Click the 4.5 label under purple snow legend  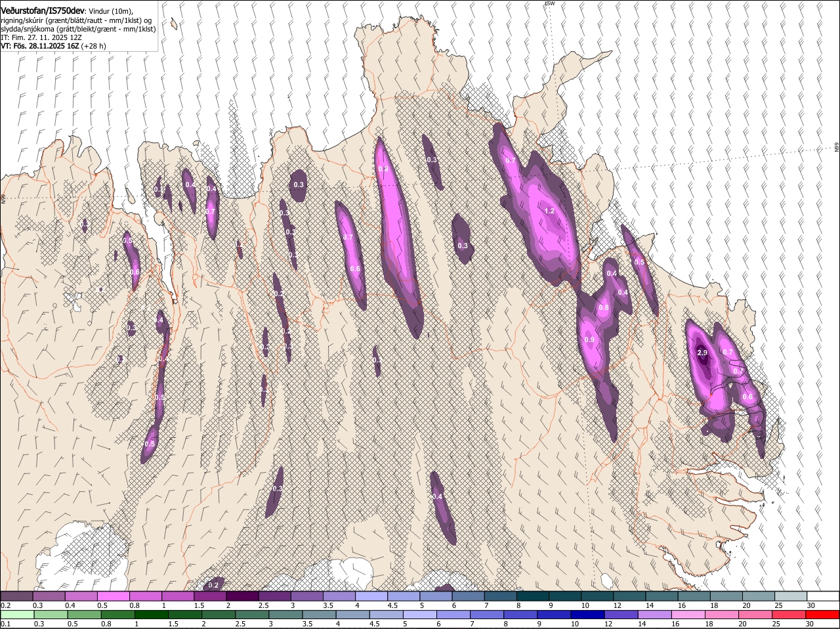[x=392, y=605]
